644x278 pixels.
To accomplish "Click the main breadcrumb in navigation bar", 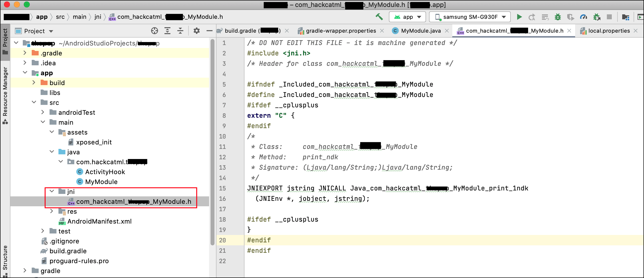I will (x=80, y=17).
